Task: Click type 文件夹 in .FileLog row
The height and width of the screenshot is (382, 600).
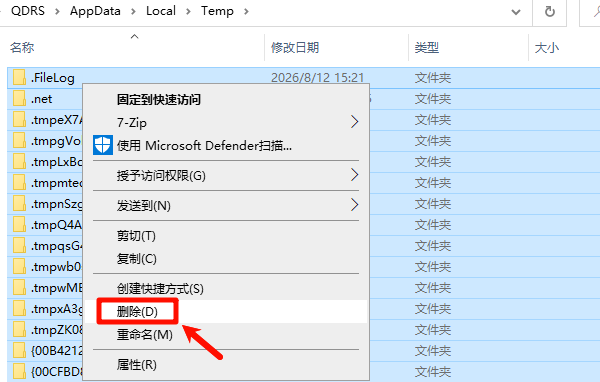Action: tap(433, 78)
